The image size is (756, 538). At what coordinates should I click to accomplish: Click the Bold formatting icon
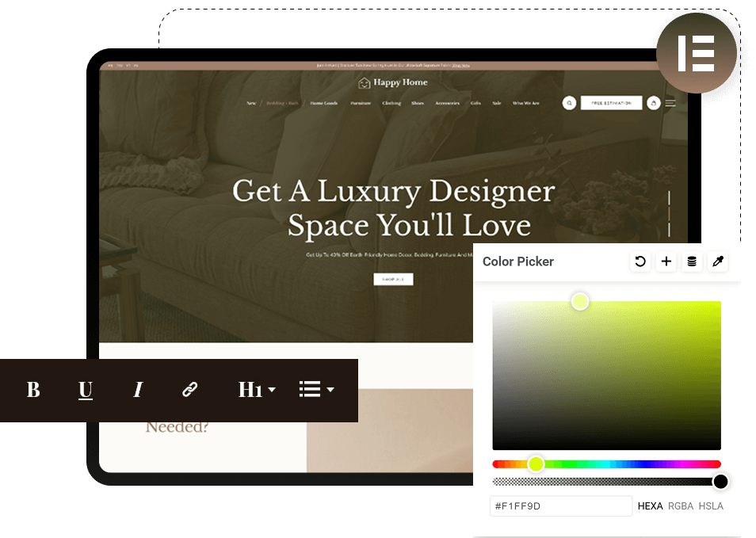[x=33, y=390]
